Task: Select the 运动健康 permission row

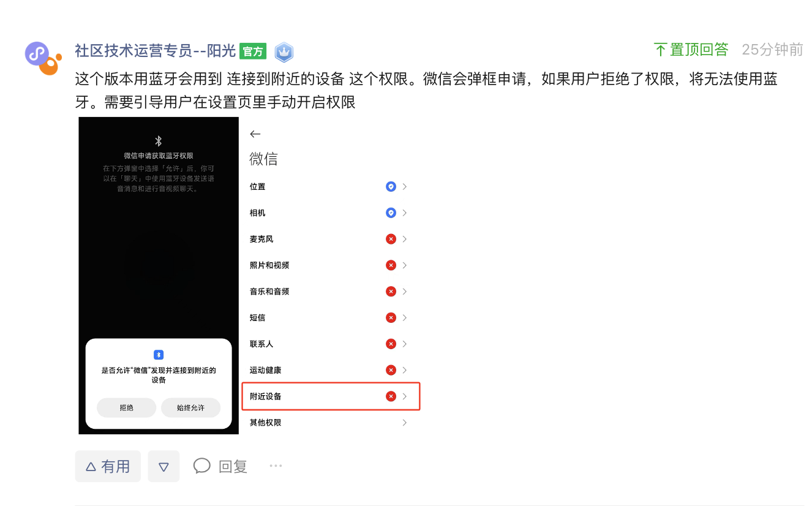Action: (x=329, y=370)
